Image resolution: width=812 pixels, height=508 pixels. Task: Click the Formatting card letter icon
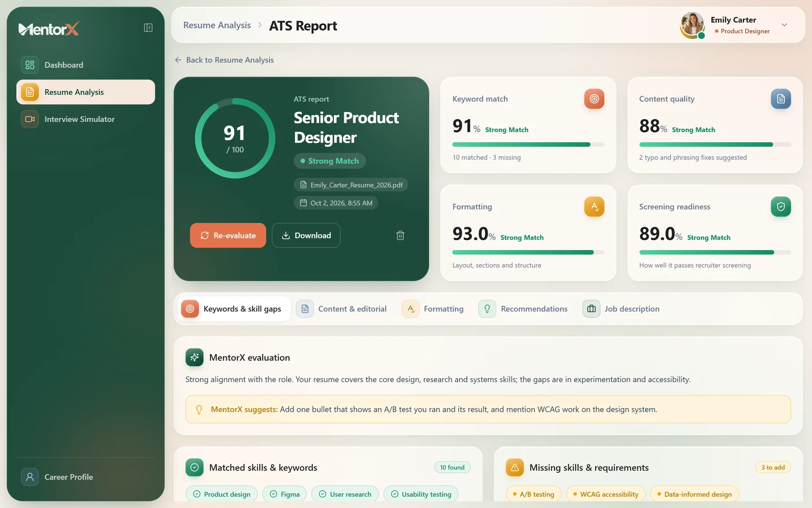[594, 207]
